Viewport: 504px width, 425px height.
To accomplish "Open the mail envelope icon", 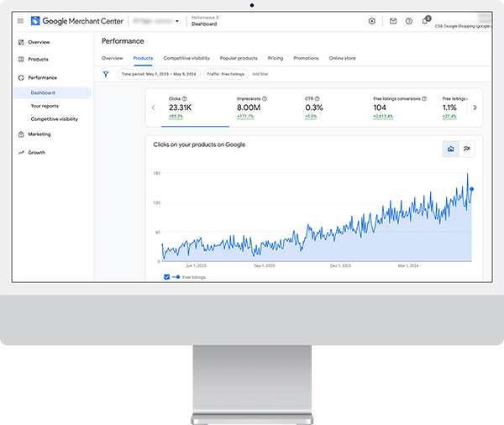I will click(393, 21).
